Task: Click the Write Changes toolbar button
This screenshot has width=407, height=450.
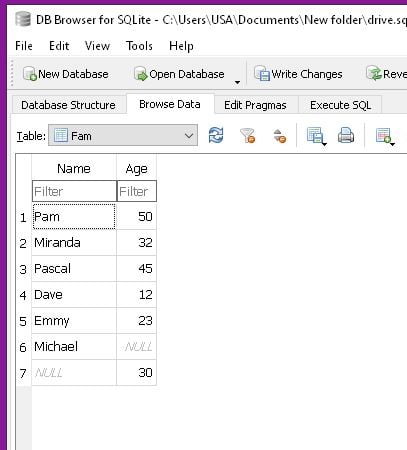Action: 298,74
